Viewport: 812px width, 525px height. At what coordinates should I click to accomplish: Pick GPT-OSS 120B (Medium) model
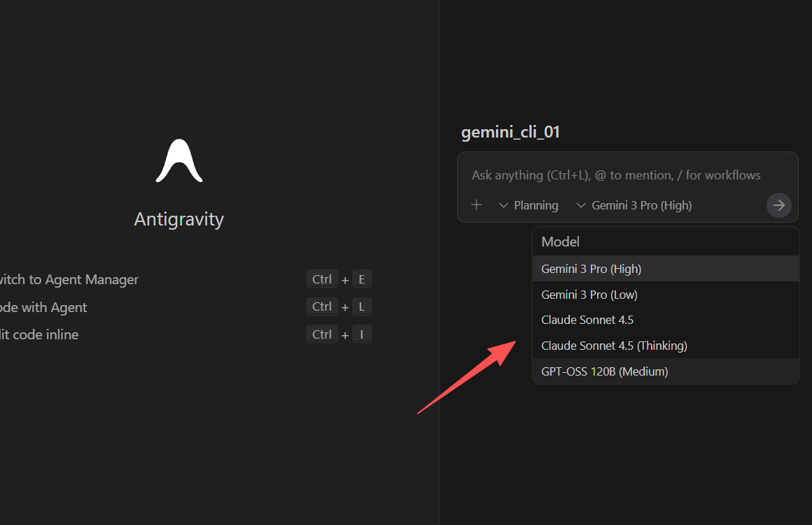point(605,371)
